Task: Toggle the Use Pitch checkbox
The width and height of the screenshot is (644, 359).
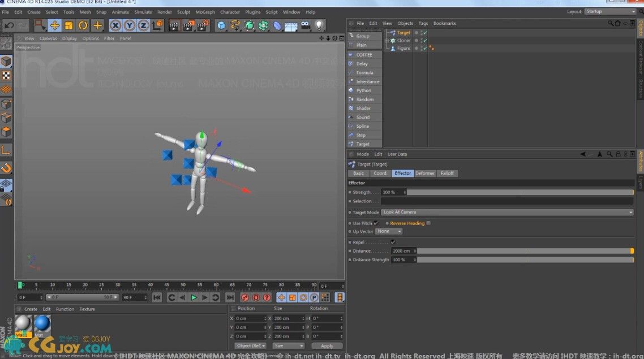Action: click(376, 223)
